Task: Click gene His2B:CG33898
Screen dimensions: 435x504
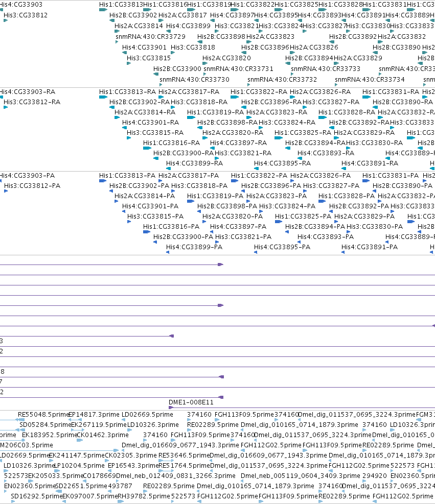Action: (x=221, y=37)
